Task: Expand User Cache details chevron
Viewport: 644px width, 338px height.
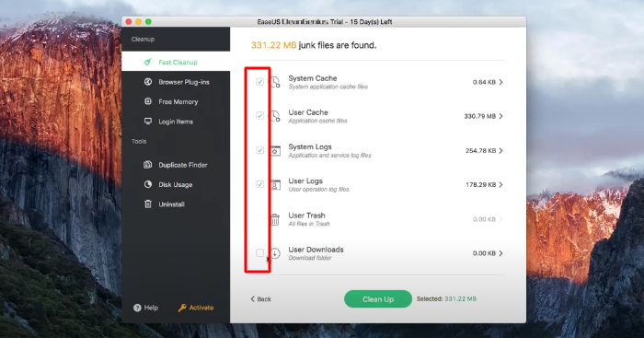Action: (500, 116)
